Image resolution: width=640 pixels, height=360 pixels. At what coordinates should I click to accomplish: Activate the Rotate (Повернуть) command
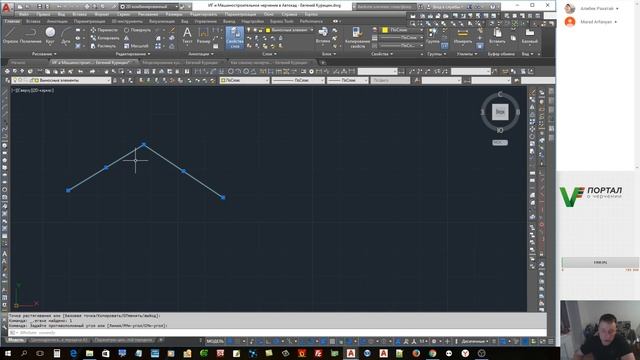point(137,30)
